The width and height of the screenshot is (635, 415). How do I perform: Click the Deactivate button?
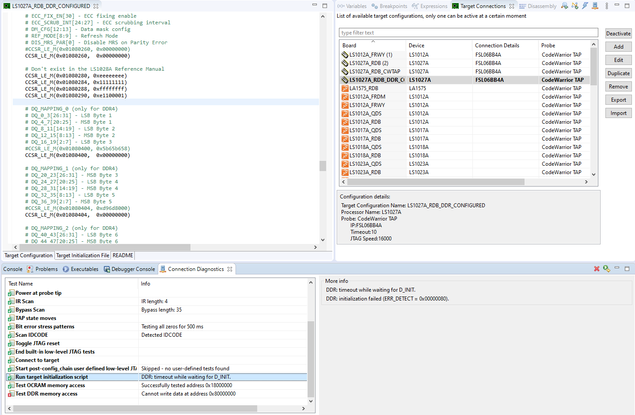pos(618,34)
